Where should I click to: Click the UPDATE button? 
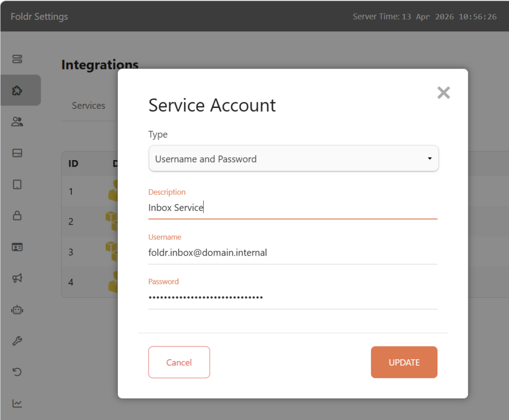(x=404, y=362)
